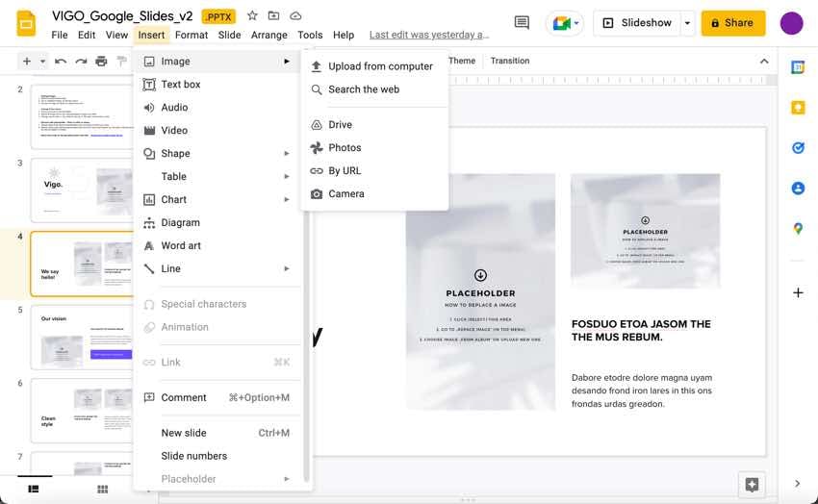Open Google Keep in side panel
The width and height of the screenshot is (818, 504).
[798, 108]
